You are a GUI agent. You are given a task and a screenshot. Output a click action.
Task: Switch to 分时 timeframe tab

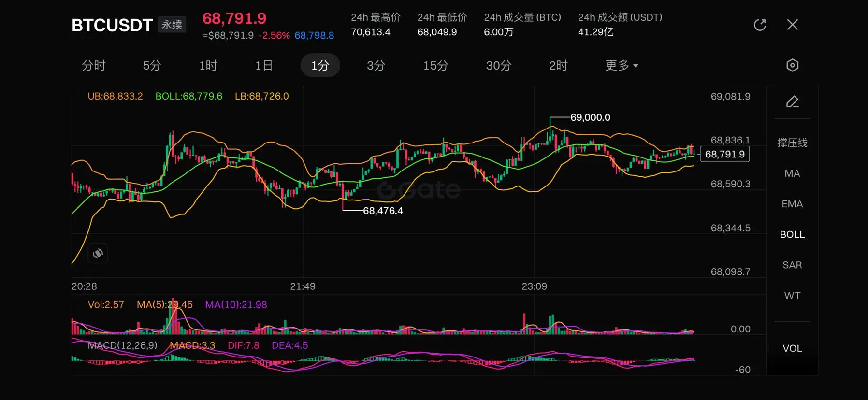click(94, 65)
